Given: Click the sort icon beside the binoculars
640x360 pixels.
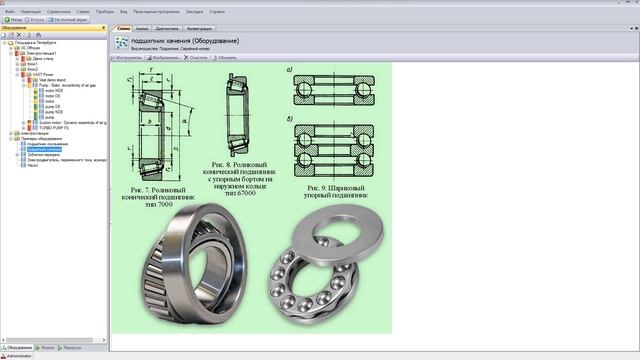Looking at the screenshot, I should (29, 35).
